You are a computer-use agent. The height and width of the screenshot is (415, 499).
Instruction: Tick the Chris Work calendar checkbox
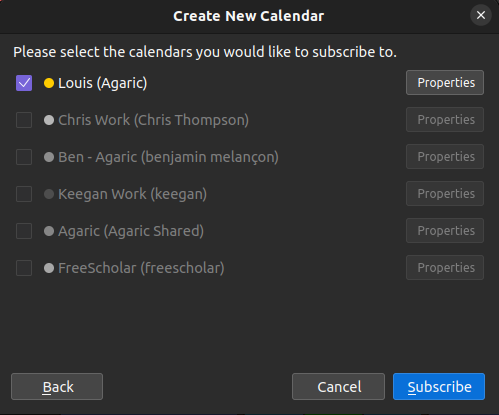coord(24,120)
